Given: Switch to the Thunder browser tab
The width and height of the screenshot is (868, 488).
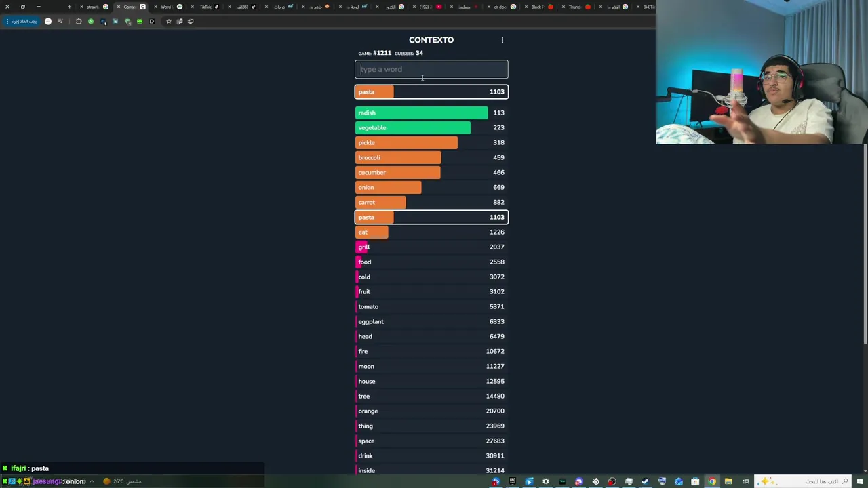Looking at the screenshot, I should (574, 7).
